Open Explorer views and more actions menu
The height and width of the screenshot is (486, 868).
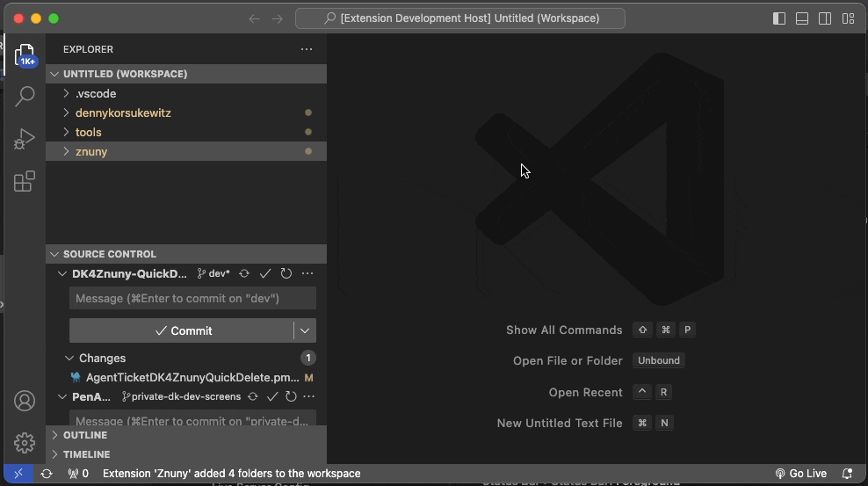coord(307,49)
